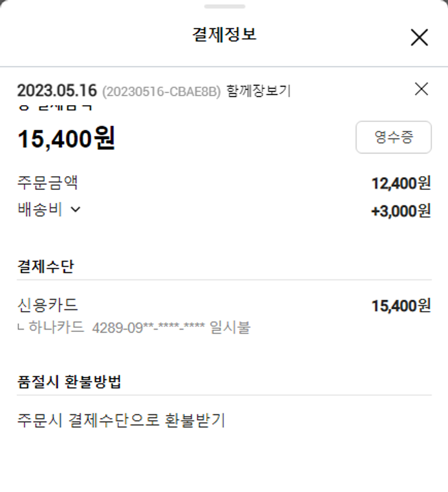Click the +3,000원 shipping amount
Image resolution: width=448 pixels, height=492 pixels.
[401, 211]
